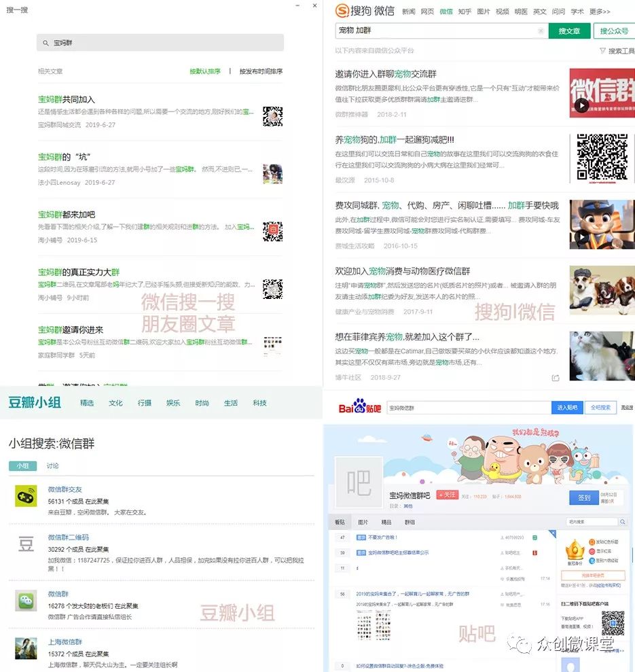Open the QR code image of the 养宠物狗的 result

tap(602, 158)
